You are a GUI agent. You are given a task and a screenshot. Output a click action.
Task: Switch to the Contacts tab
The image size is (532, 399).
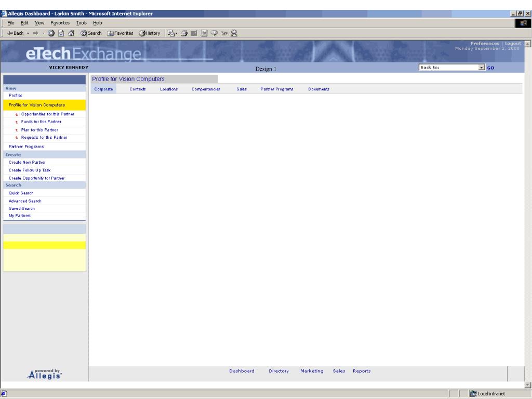pos(137,89)
